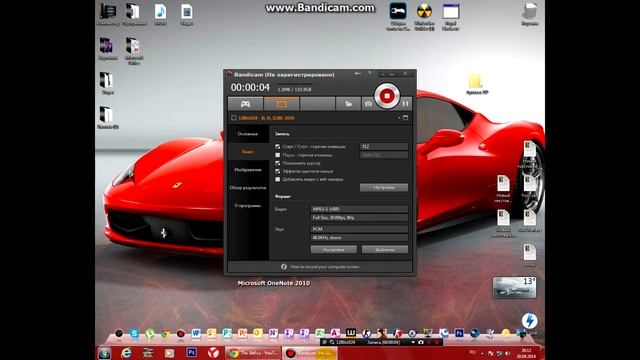Viewport: 640px width, 360px height.
Task: Open the Bandicam output folder icon
Action: (x=348, y=104)
